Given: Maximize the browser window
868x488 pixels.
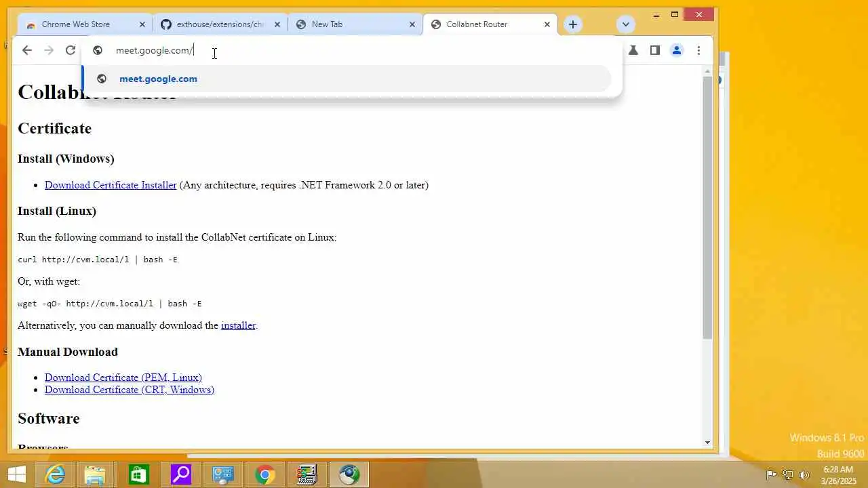Looking at the screenshot, I should click(x=675, y=14).
